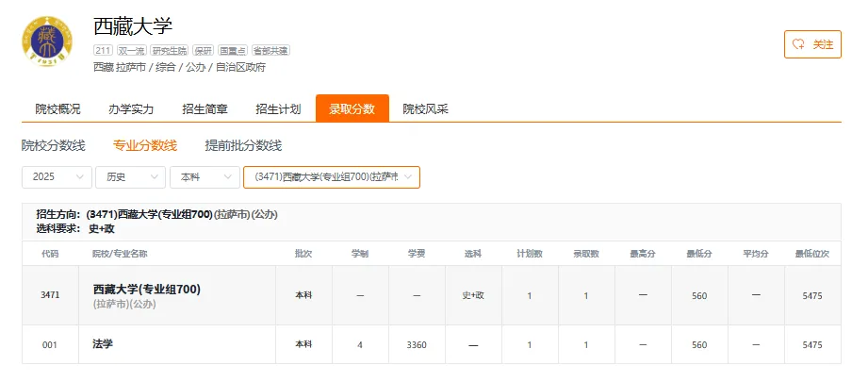868x382 pixels.
Task: Click 最低分 560 in 专业组700 row
Action: coord(699,296)
